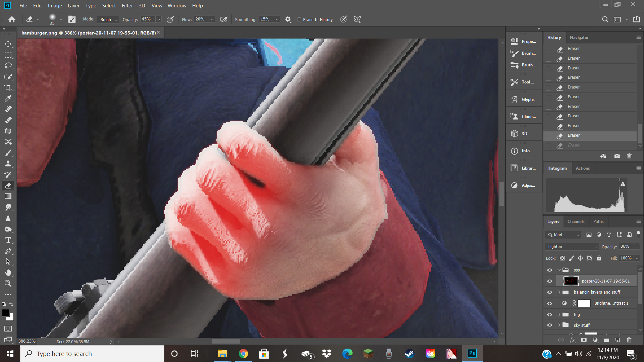Viewport: 644px width, 362px height.
Task: Create new snapshot in History panel
Action: [x=617, y=156]
